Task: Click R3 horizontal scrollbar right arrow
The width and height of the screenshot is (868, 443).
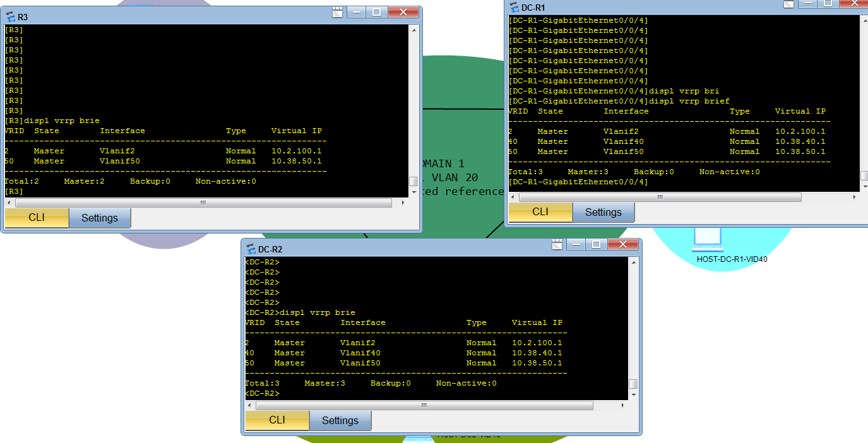Action: click(x=405, y=203)
